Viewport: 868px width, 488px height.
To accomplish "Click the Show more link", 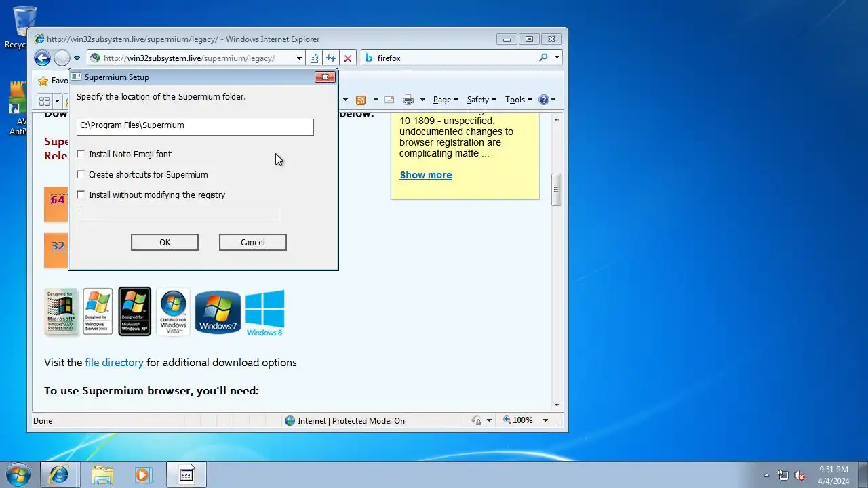I will coord(426,175).
